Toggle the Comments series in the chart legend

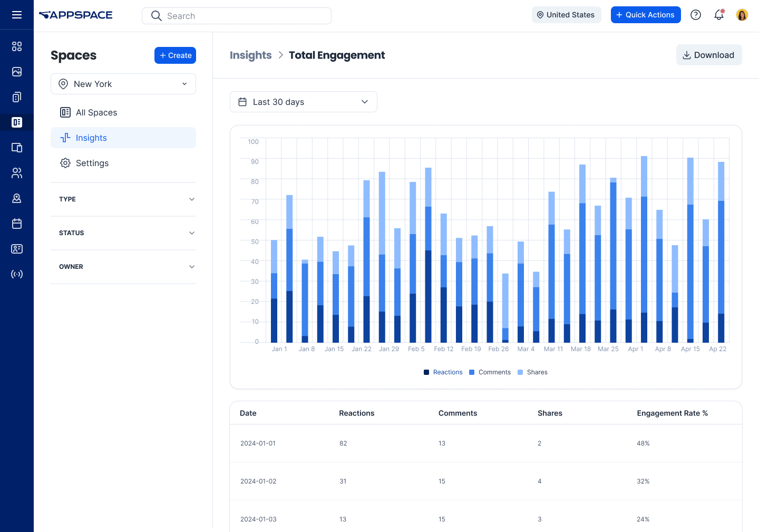point(490,372)
